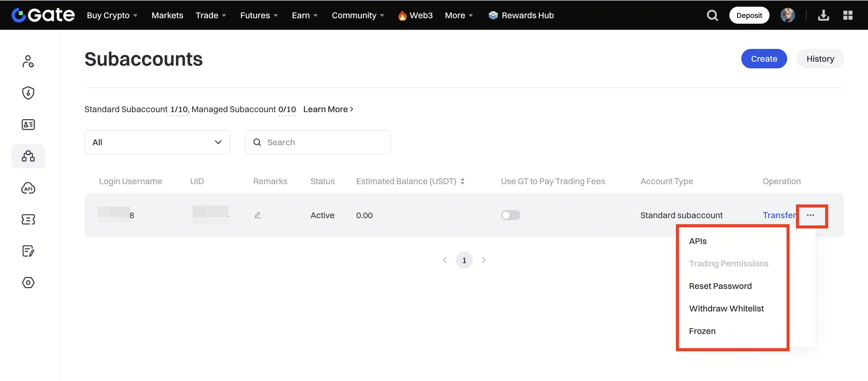Open the grid apps menu icon

pyautogui.click(x=847, y=15)
